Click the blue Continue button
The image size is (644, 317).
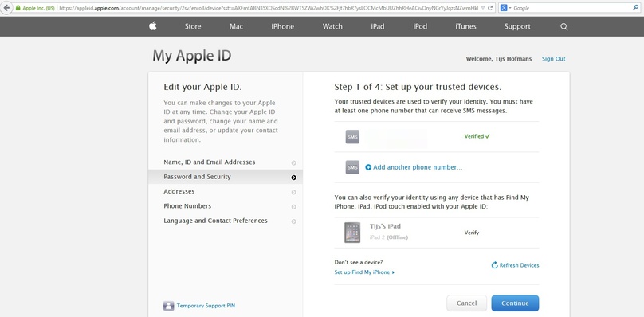(x=515, y=303)
